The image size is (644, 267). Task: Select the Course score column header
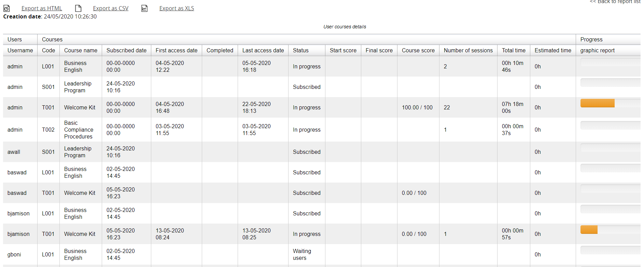pos(418,50)
